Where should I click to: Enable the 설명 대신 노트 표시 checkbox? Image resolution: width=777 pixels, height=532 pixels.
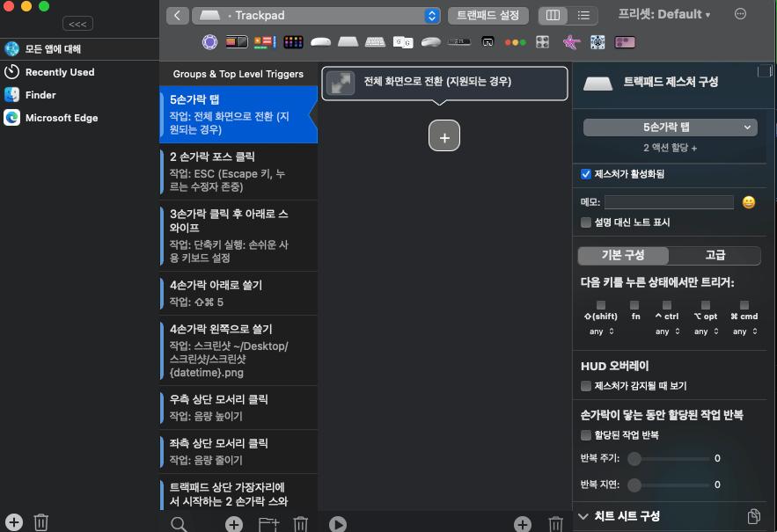pos(586,222)
